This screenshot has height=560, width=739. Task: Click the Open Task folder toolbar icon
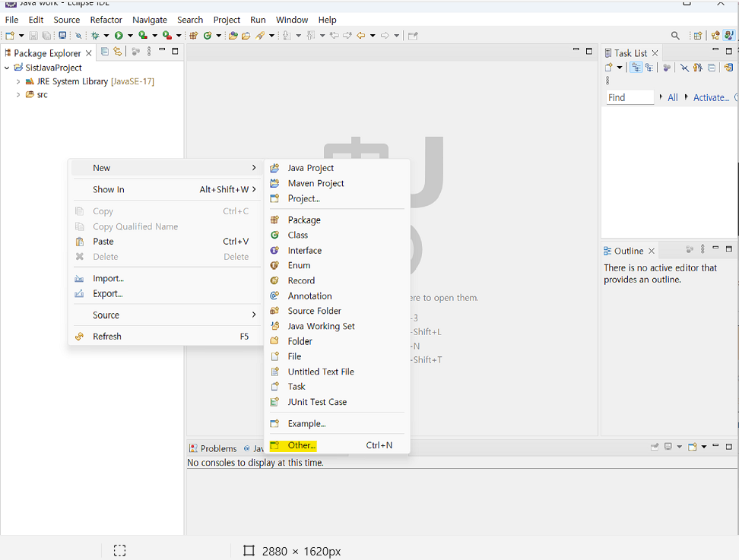pos(246,35)
